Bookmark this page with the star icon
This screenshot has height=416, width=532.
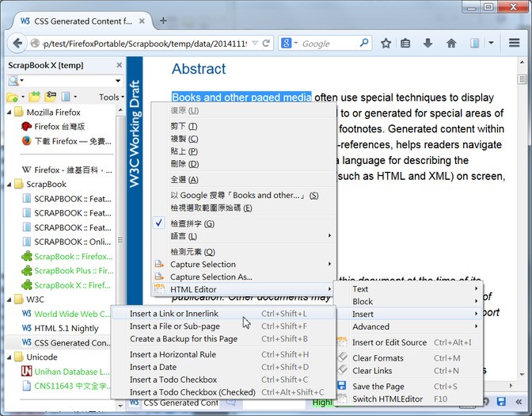[386, 44]
